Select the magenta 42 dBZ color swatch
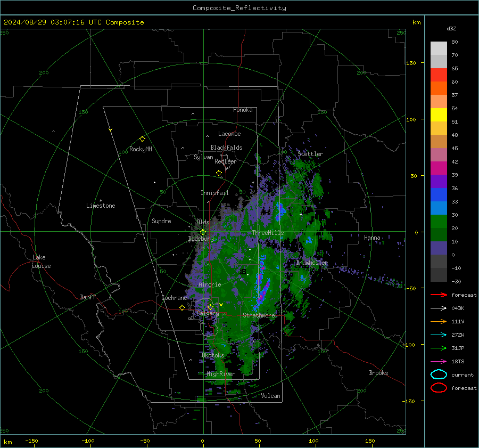The width and height of the screenshot is (479, 448). click(x=439, y=168)
